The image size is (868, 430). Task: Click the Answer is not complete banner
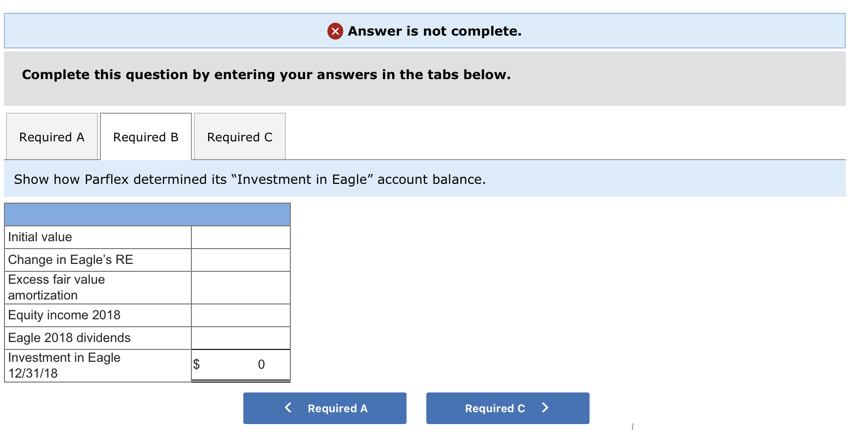[425, 31]
